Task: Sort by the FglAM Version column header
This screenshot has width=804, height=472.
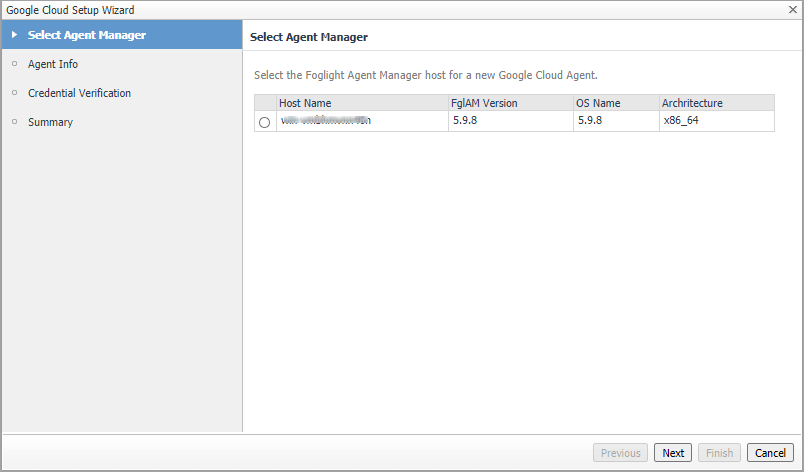Action: 484,103
